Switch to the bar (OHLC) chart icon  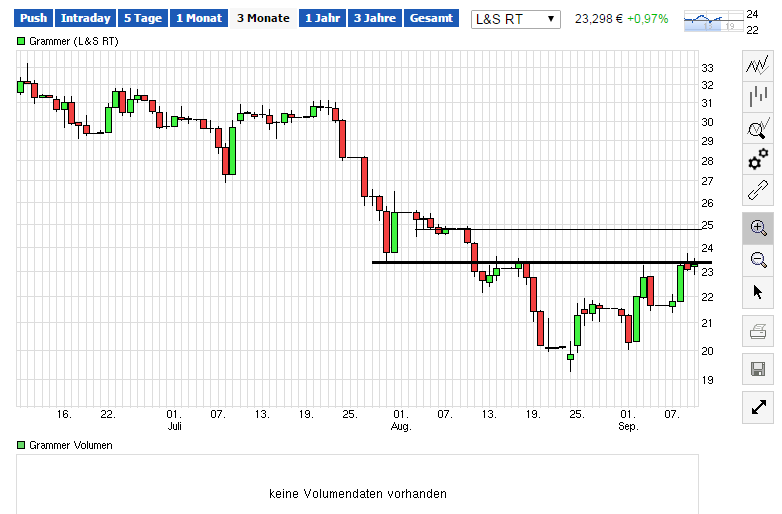[758, 96]
